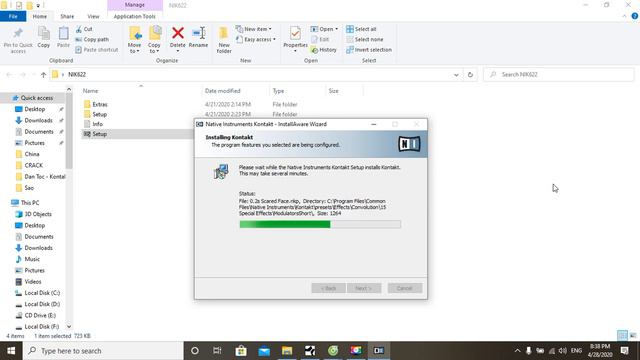
Task: Go up one folder level arrow
Action: [43, 75]
